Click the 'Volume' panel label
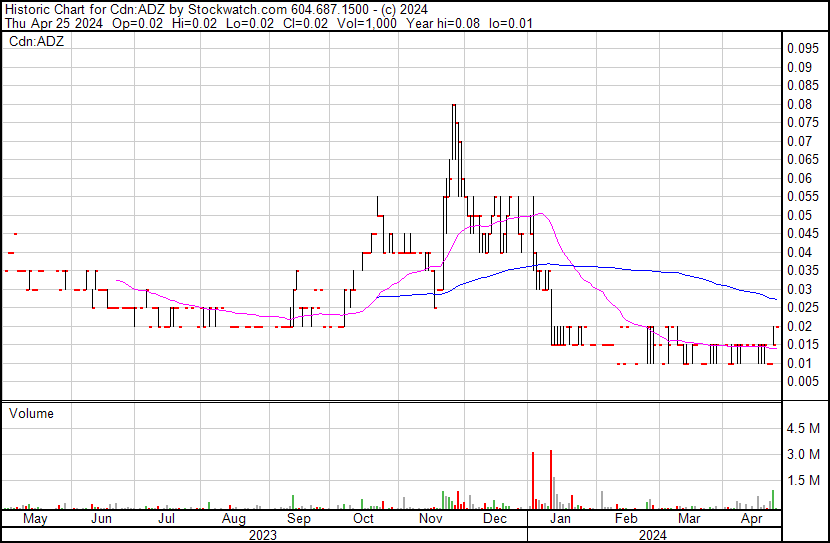The width and height of the screenshot is (830, 543). pos(31,413)
